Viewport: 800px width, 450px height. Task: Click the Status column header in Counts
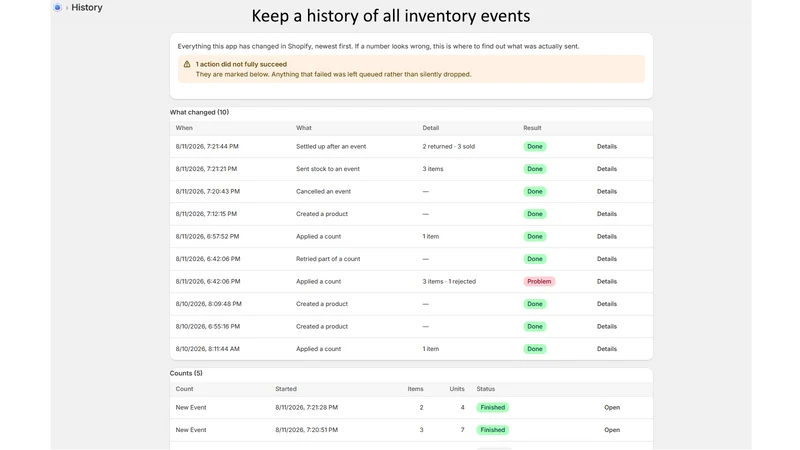point(486,389)
